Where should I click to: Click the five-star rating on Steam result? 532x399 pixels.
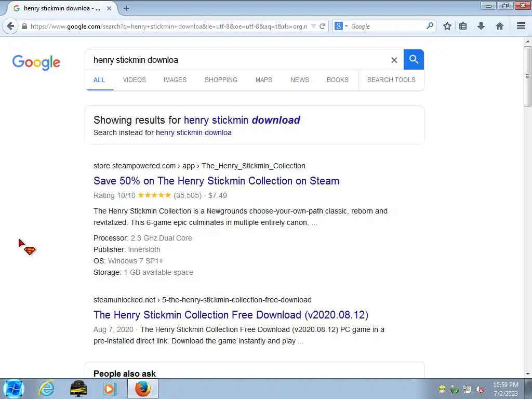(x=154, y=195)
